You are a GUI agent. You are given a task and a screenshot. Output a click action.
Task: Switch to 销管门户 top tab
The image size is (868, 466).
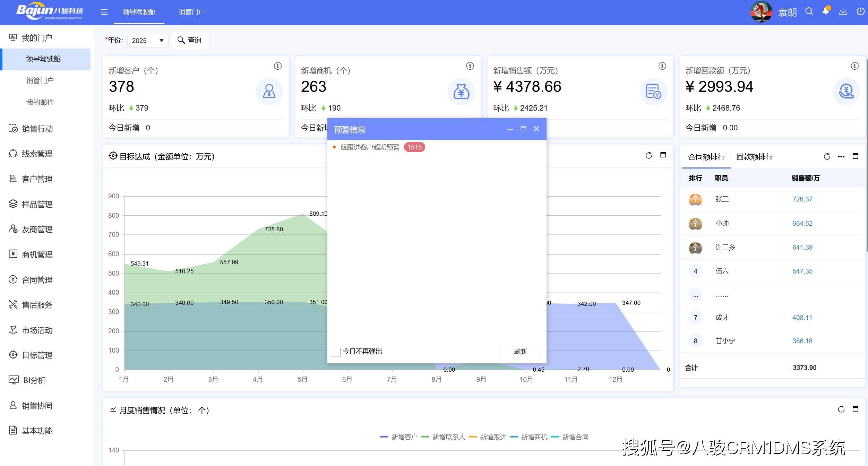tap(191, 12)
